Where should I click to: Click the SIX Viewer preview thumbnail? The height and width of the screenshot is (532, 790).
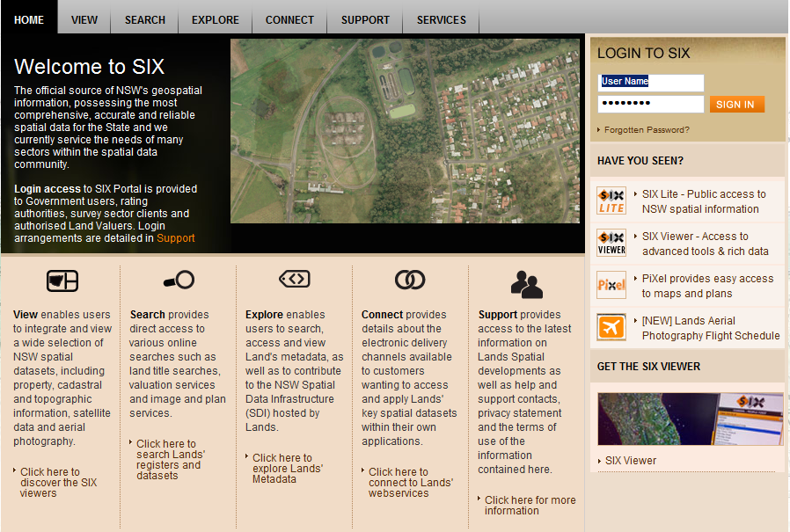691,419
